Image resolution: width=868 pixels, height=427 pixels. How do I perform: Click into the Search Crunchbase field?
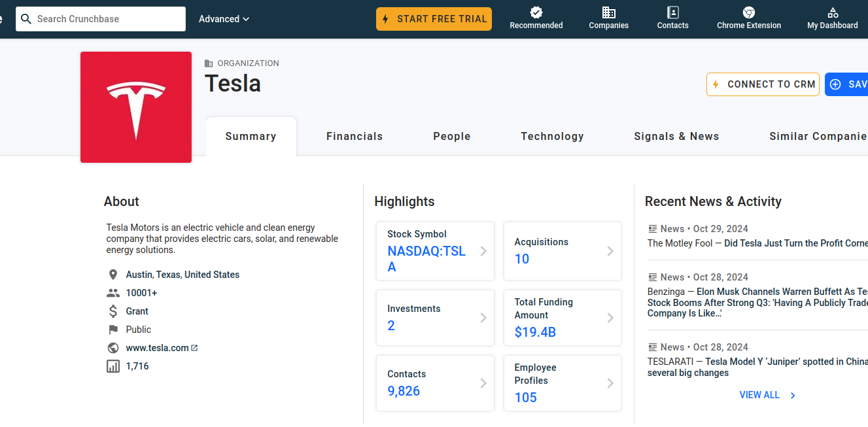click(x=101, y=19)
